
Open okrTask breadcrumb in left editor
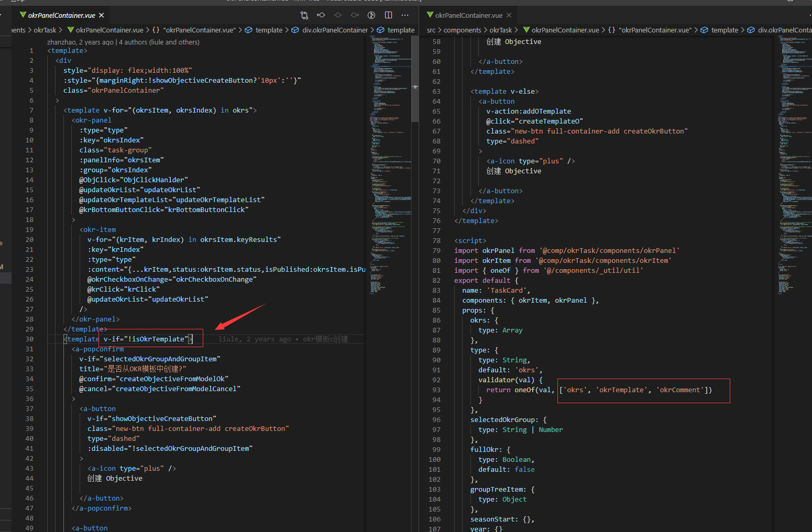45,30
